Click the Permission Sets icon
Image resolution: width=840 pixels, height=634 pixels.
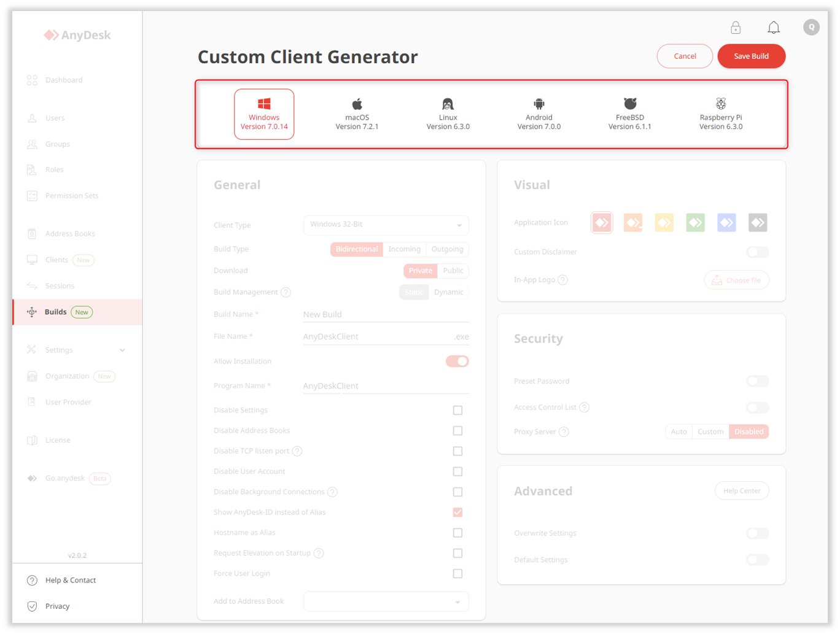click(x=32, y=196)
